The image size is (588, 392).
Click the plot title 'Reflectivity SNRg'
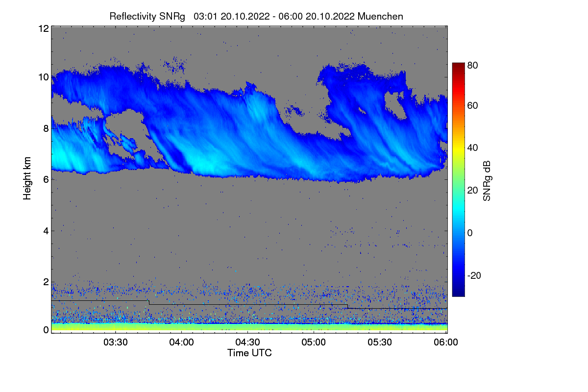point(147,16)
